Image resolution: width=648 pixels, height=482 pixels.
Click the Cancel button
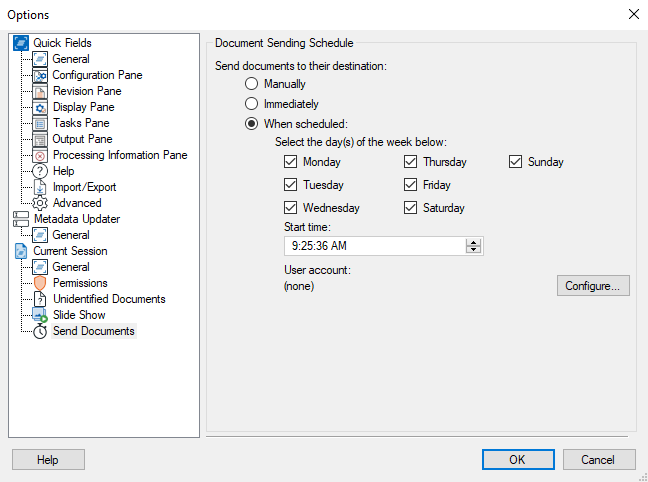[x=599, y=460]
